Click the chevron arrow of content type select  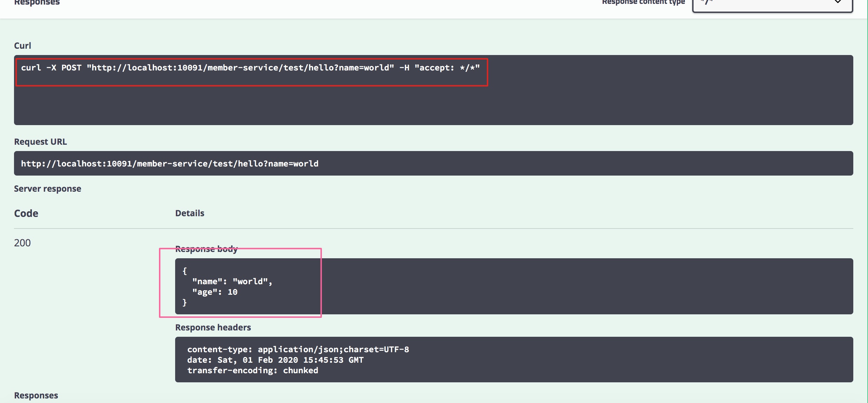(x=838, y=2)
